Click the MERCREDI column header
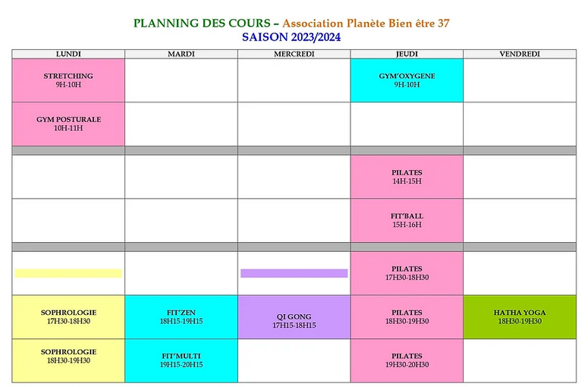This screenshot has height=387, width=588. [294, 54]
